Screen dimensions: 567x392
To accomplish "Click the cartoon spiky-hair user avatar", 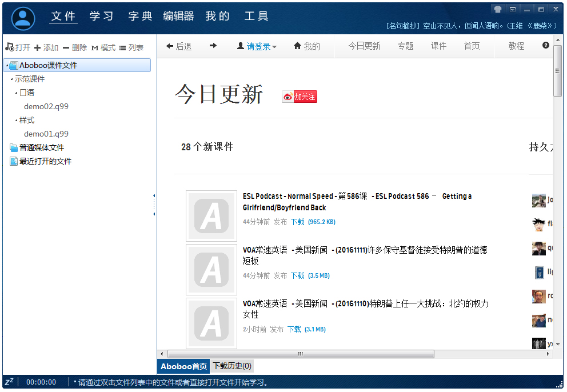I will pos(539,224).
